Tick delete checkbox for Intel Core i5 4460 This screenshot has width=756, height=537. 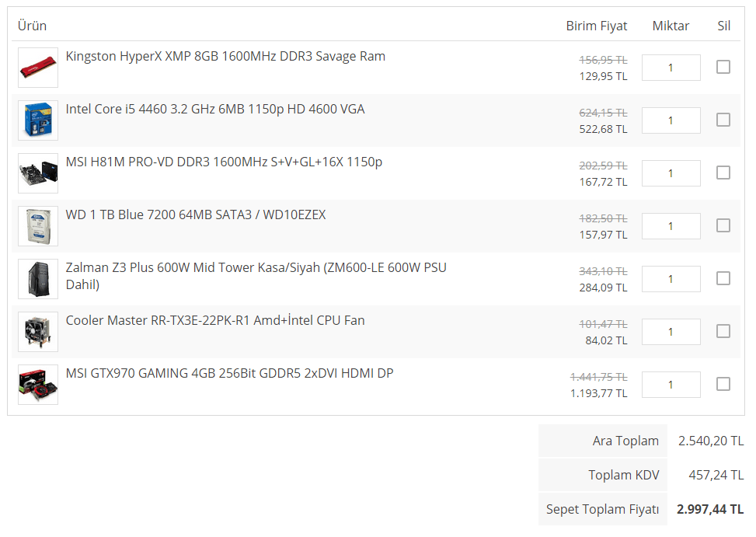[723, 120]
